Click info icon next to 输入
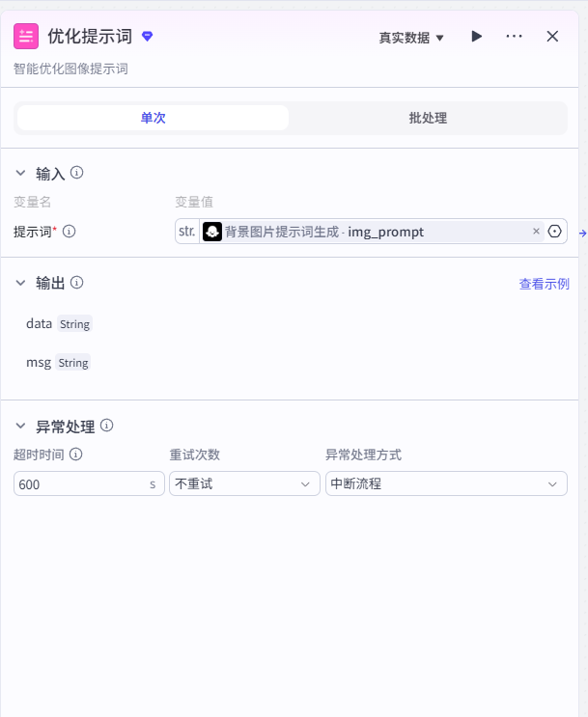This screenshot has width=588, height=717. 76,173
